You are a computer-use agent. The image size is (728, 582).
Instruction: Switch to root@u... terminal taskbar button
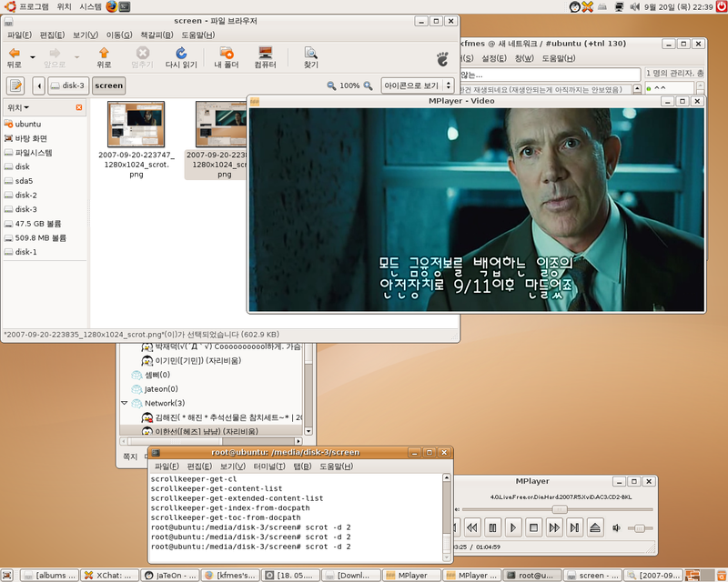pos(532,576)
